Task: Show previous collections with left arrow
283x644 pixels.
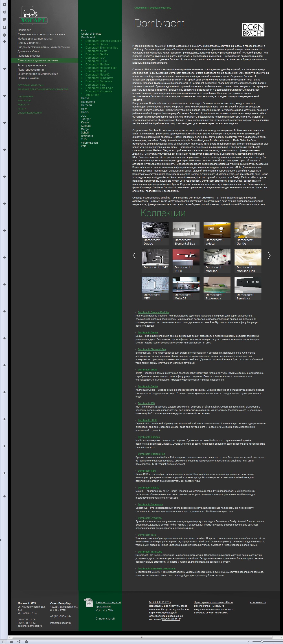Action: click(134, 255)
